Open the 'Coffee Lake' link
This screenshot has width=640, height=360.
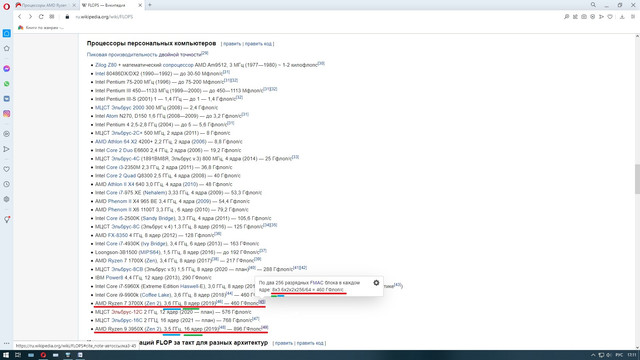156,295
